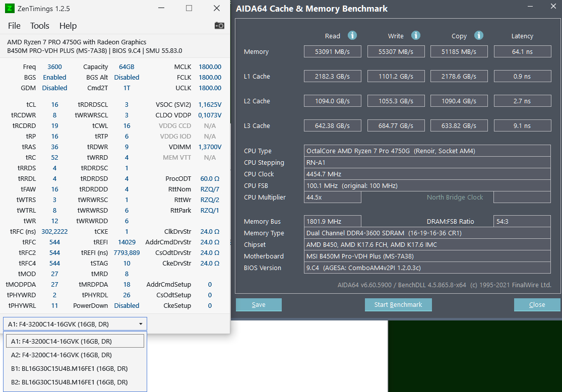The width and height of the screenshot is (562, 392).
Task: Click the Copy info icon in AIDA64
Action: tap(479, 35)
